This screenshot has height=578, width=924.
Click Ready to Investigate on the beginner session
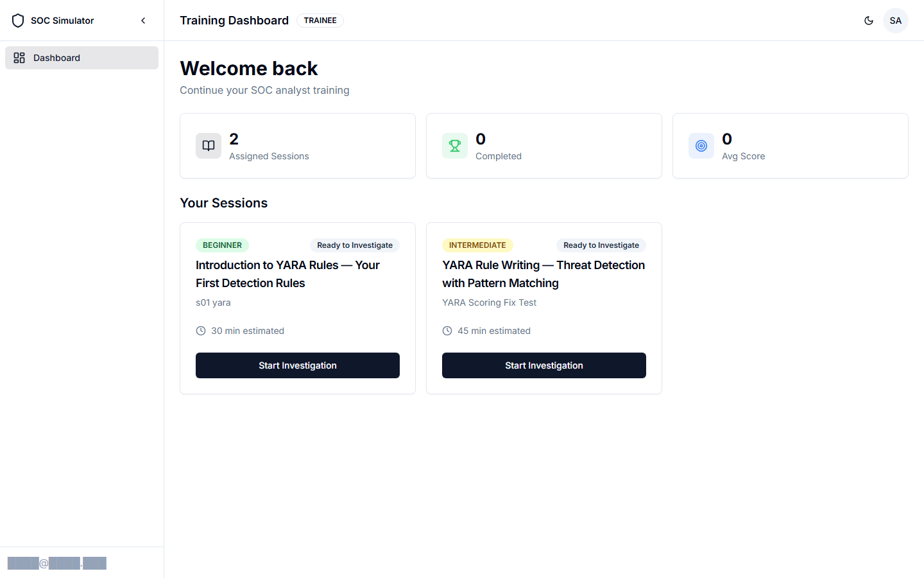[x=354, y=245]
